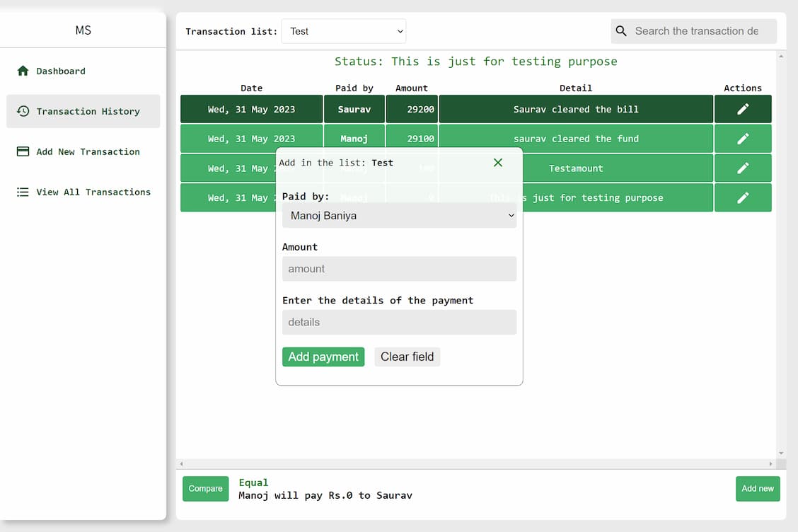Click the 29100 amount cell
Screen dimensions: 798x532
point(412,139)
